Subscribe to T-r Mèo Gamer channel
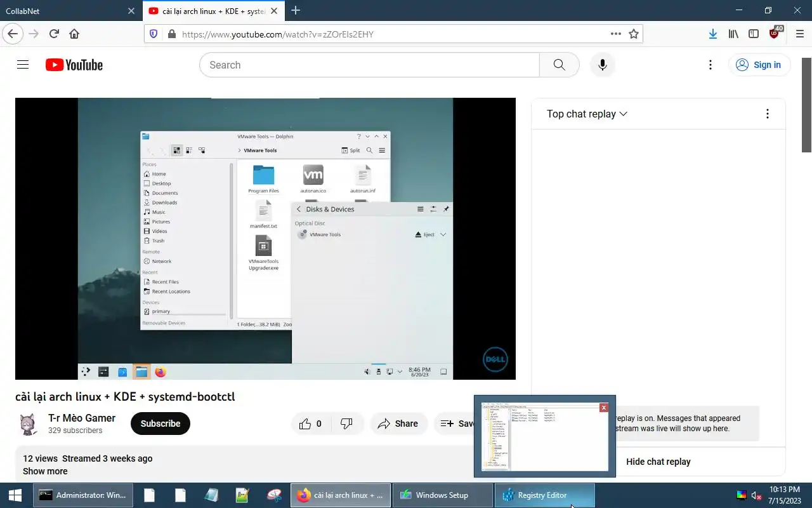 (x=160, y=424)
